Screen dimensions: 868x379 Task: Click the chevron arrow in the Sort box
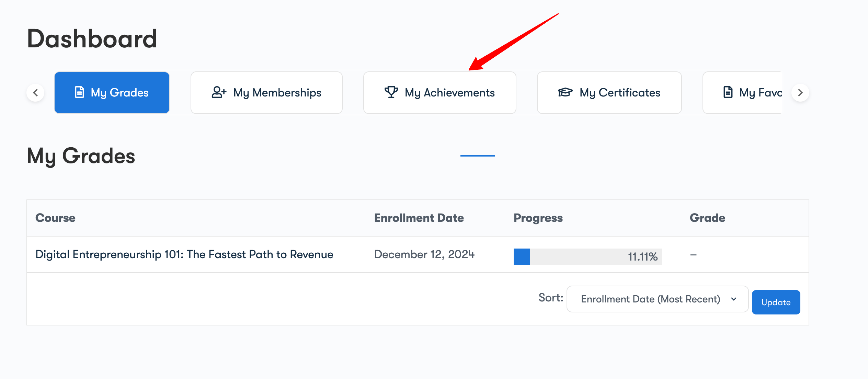point(734,299)
